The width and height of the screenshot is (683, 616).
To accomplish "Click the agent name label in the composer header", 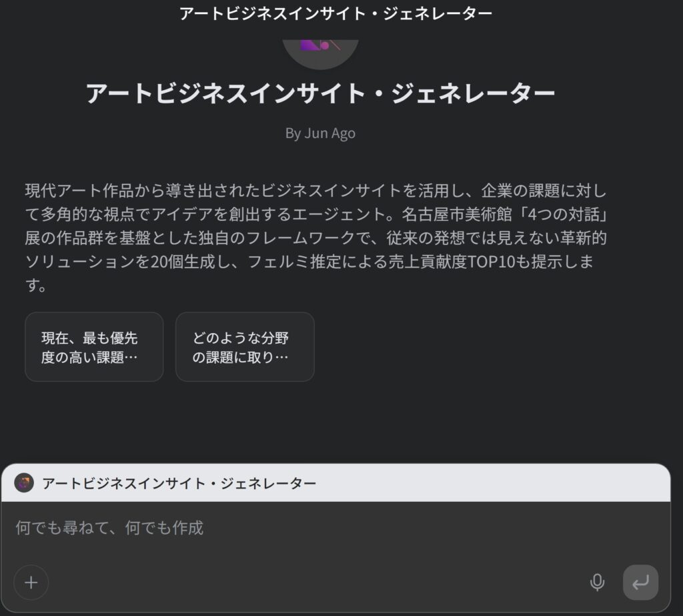I will pos(179,482).
